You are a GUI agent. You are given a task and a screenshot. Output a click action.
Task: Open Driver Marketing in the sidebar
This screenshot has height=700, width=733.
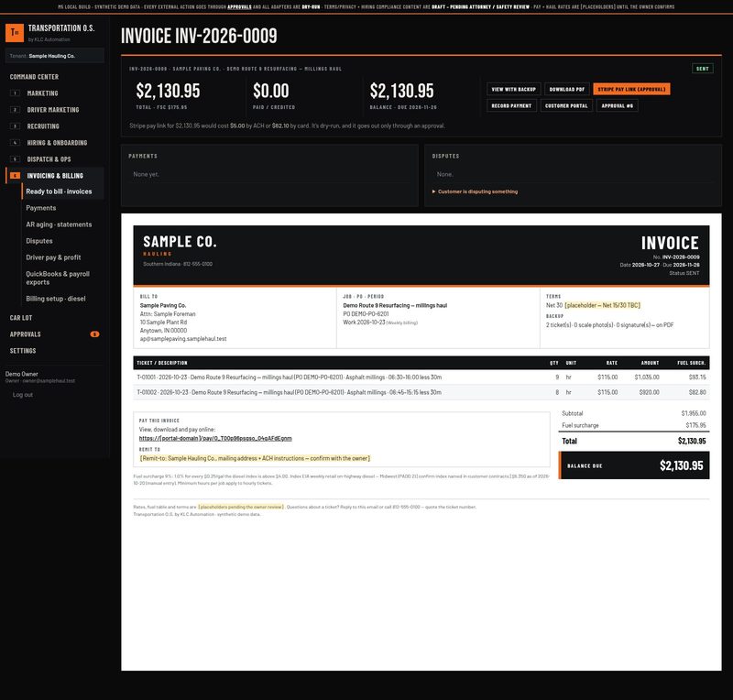click(53, 109)
